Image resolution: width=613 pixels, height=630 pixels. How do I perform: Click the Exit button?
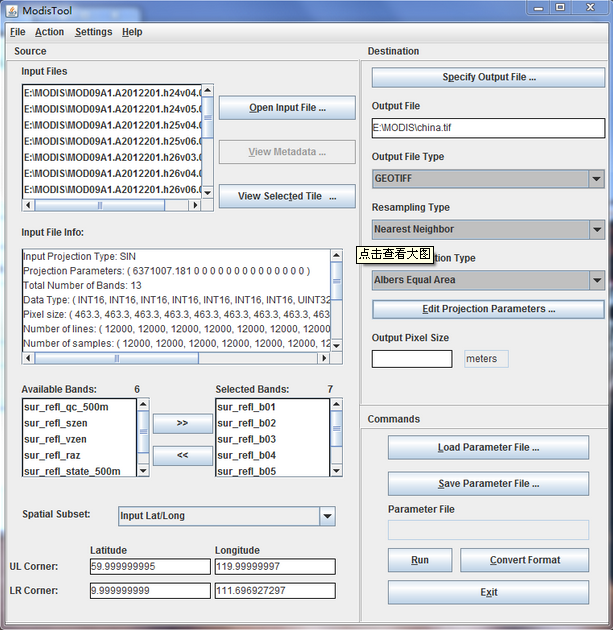(488, 592)
